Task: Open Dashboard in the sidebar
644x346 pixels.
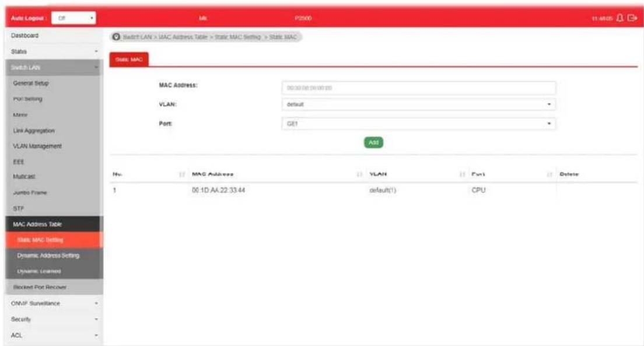Action: click(24, 36)
